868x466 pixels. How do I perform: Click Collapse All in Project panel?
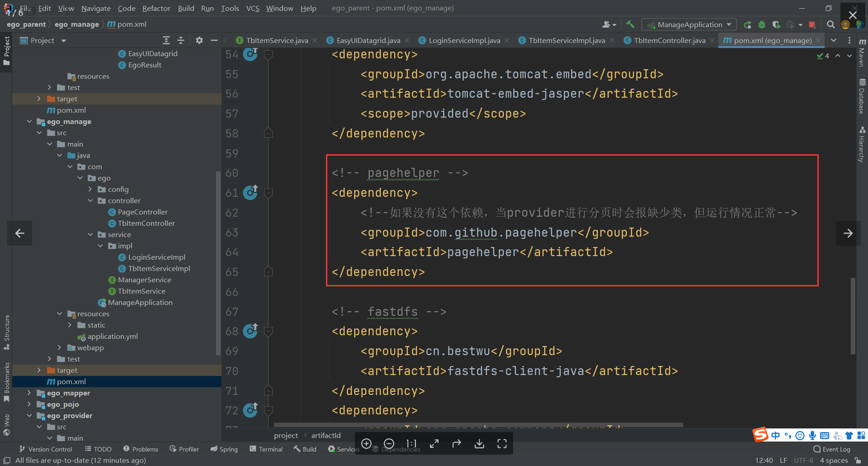(x=181, y=40)
